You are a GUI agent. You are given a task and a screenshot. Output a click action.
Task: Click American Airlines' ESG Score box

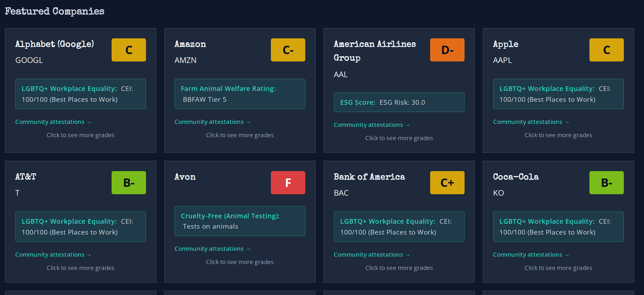coord(399,102)
